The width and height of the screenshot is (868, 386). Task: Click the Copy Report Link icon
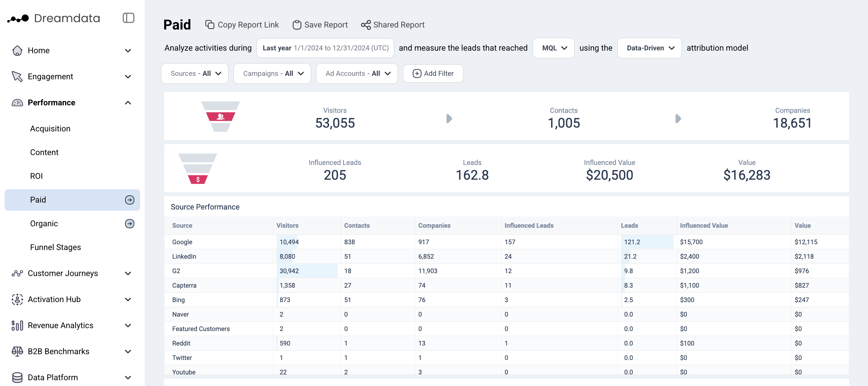pos(210,25)
